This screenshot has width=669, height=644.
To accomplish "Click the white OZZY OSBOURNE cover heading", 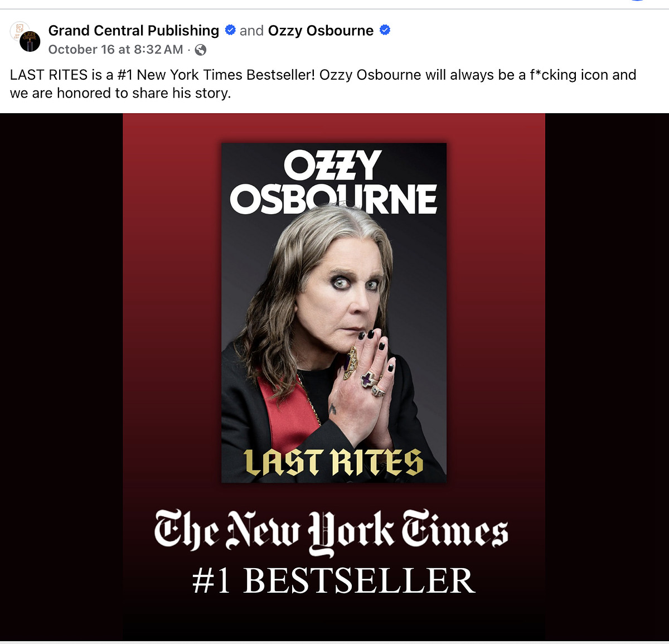I will [x=333, y=182].
